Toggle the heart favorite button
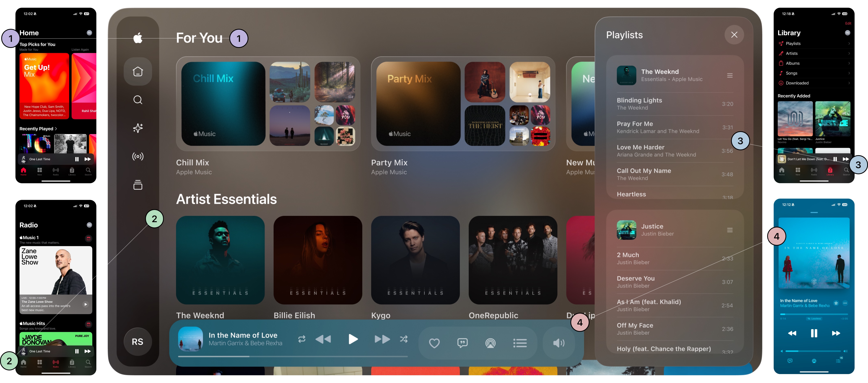Image resolution: width=868 pixels, height=383 pixels. coord(434,343)
